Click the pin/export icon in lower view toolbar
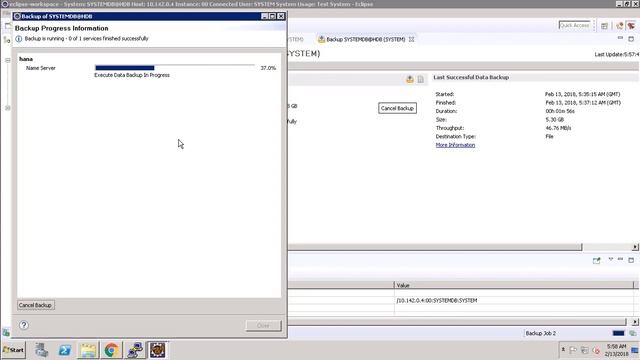640x360 pixels. 596,260
